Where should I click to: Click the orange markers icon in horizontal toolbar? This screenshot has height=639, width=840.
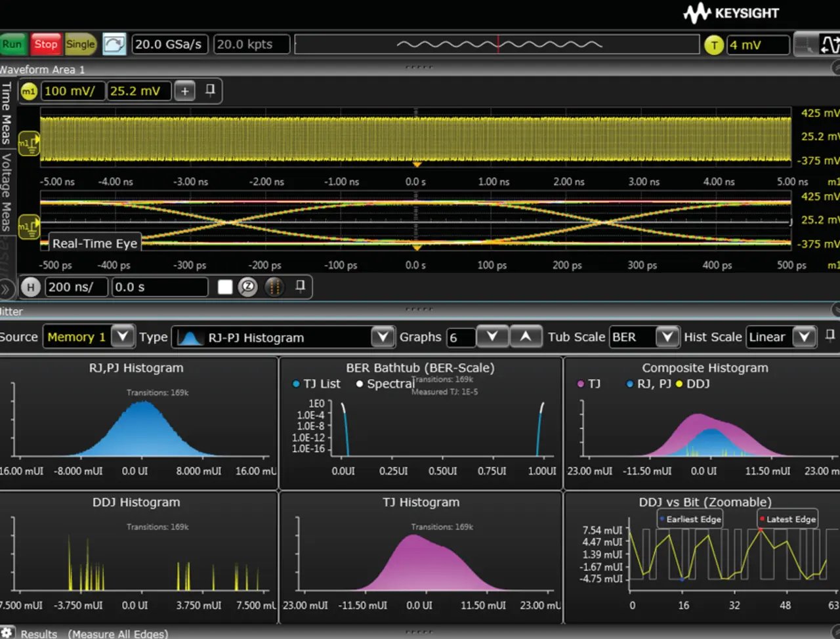[x=274, y=287]
